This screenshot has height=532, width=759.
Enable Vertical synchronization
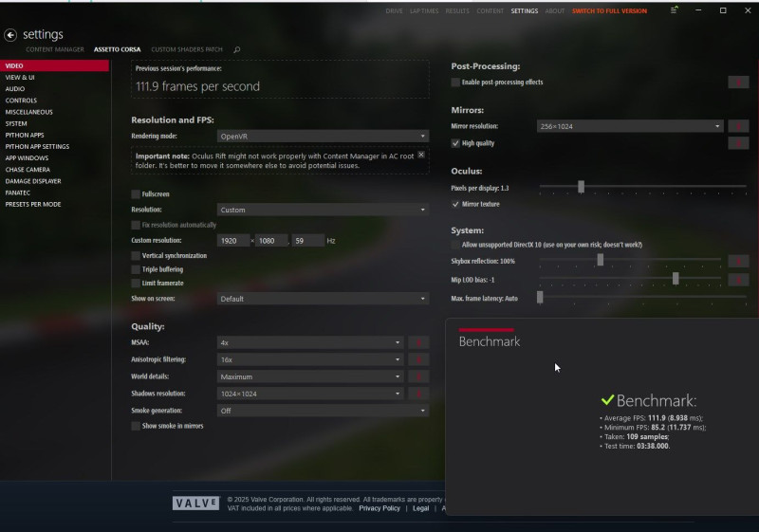136,255
